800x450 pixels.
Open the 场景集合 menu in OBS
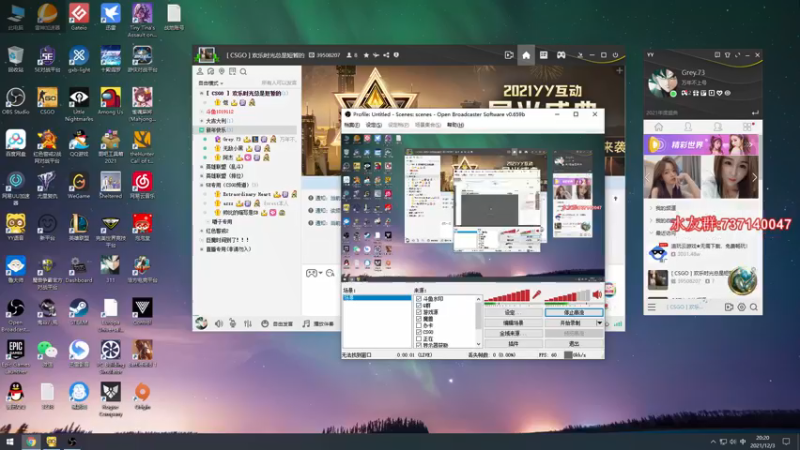tap(428, 125)
